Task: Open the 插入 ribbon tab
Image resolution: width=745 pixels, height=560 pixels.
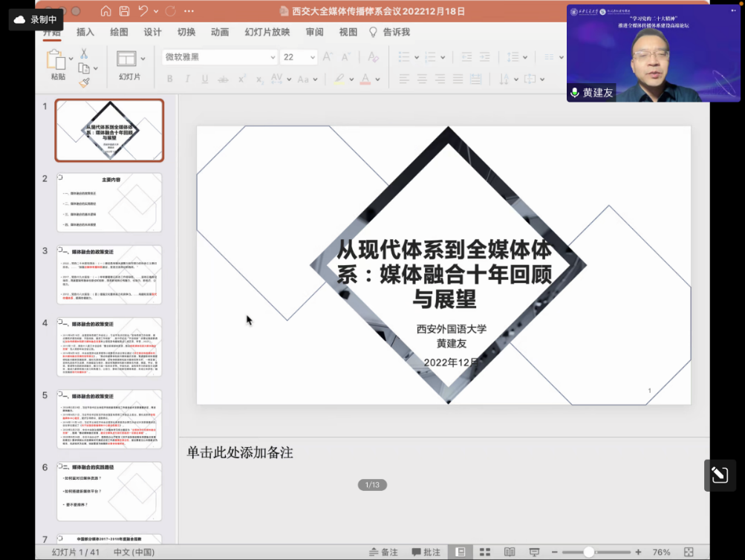Action: (85, 32)
